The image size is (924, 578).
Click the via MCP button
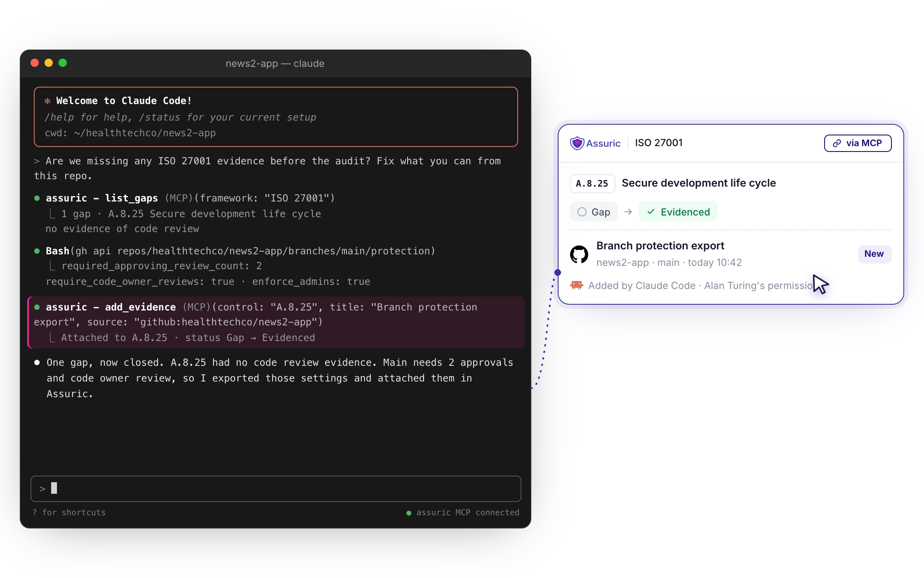coord(858,143)
